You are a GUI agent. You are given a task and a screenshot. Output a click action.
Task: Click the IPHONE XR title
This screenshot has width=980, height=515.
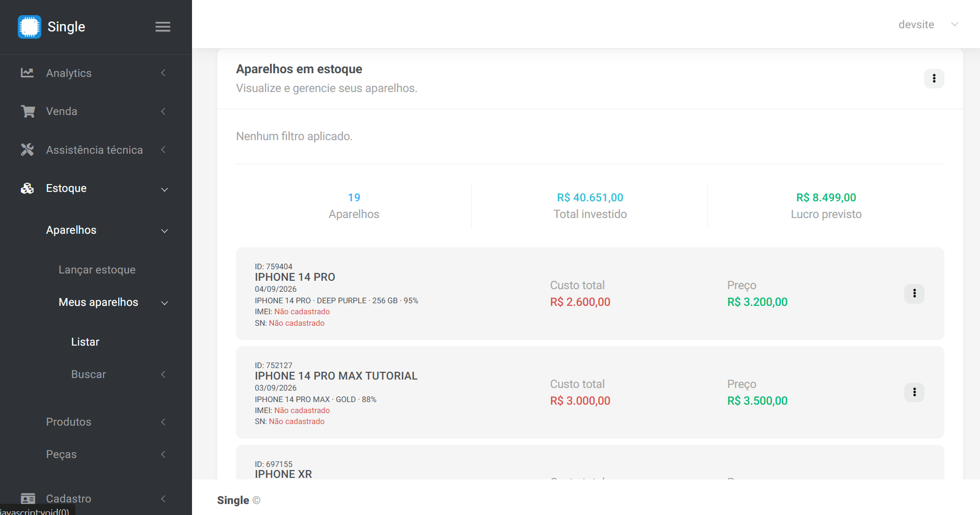coord(283,474)
